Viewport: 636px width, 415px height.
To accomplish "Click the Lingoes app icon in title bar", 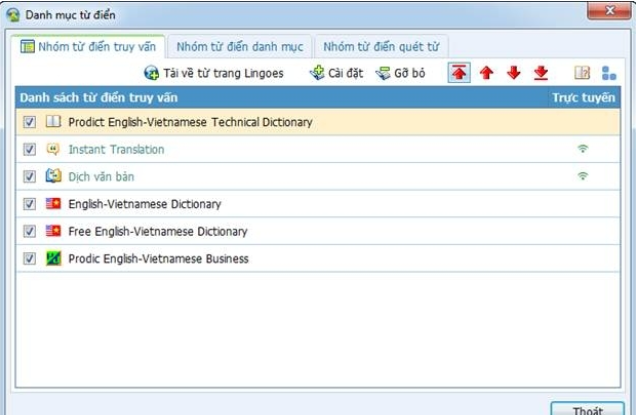I will tap(13, 15).
